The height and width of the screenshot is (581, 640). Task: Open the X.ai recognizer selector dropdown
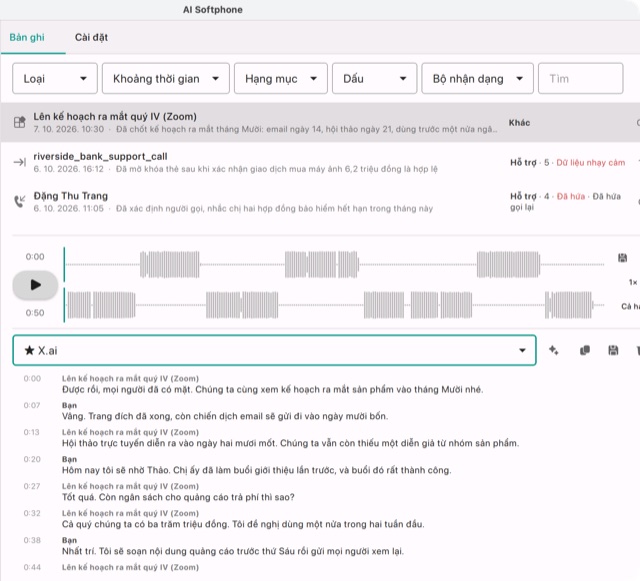(x=274, y=350)
